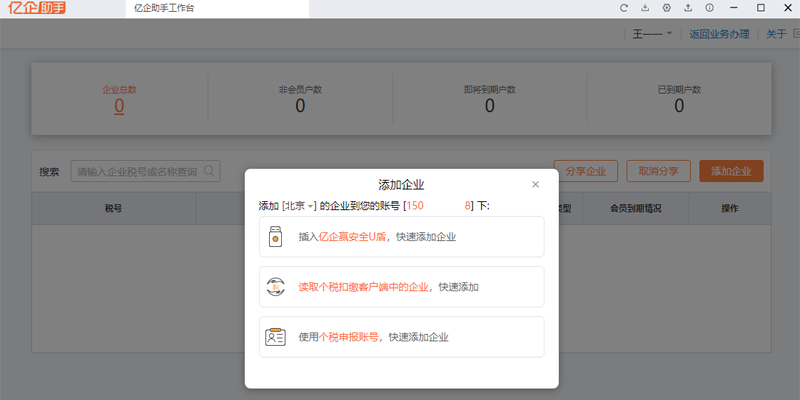Click the search magnifier icon
This screenshot has width=800, height=400.
pyautogui.click(x=209, y=171)
